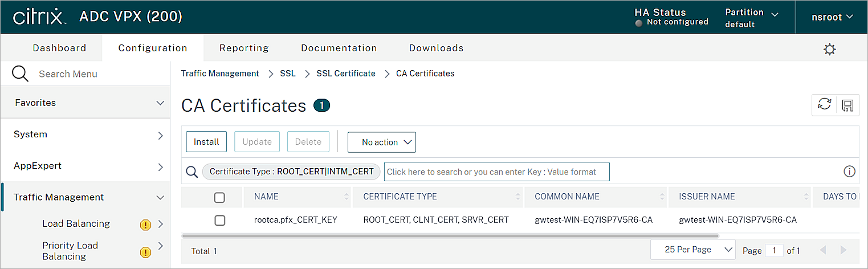
Task: Click the HA Status indicator dot
Action: coord(639,23)
